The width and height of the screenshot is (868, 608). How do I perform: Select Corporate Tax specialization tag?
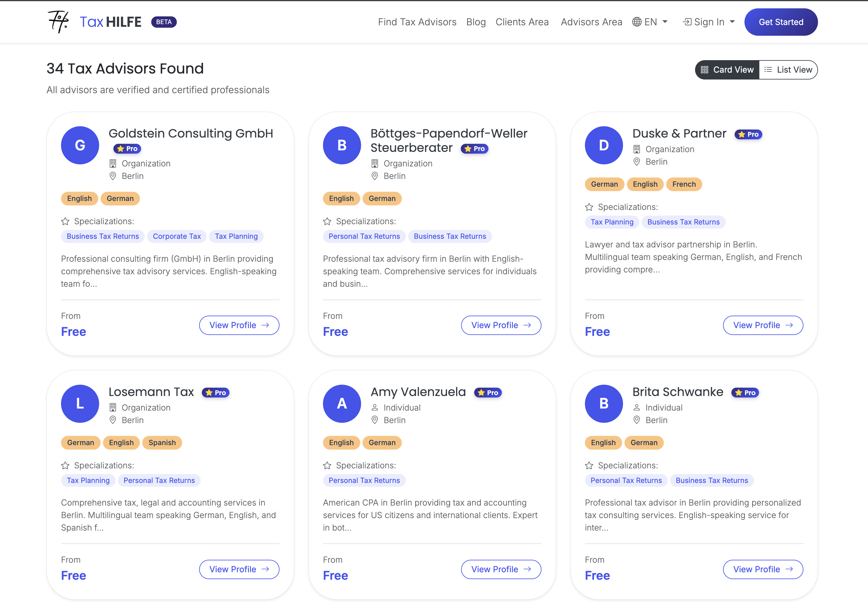pos(177,236)
